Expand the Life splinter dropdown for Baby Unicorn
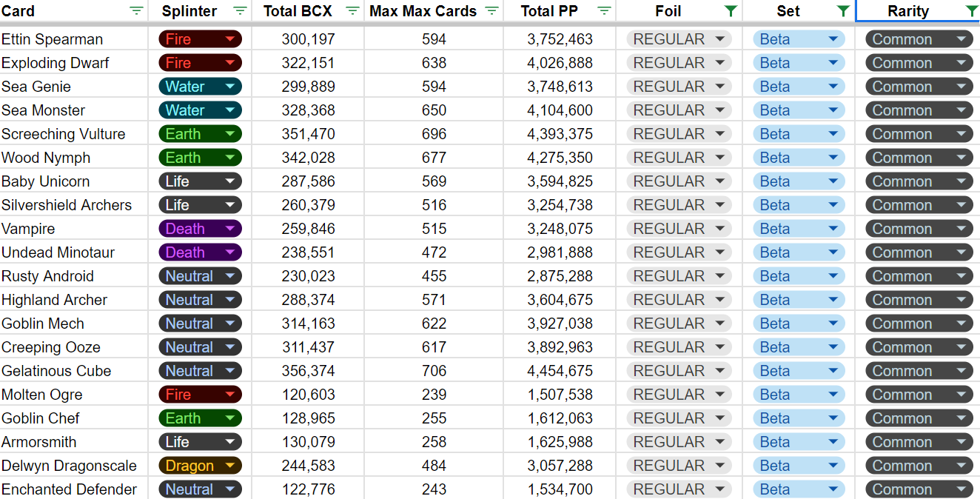 201,181
